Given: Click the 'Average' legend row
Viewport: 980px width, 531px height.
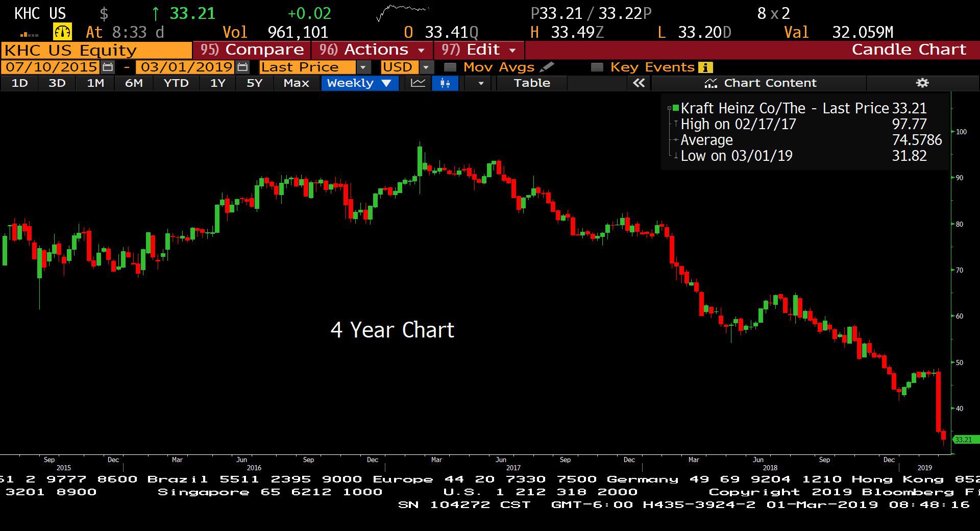Looking at the screenshot, I should 706,140.
